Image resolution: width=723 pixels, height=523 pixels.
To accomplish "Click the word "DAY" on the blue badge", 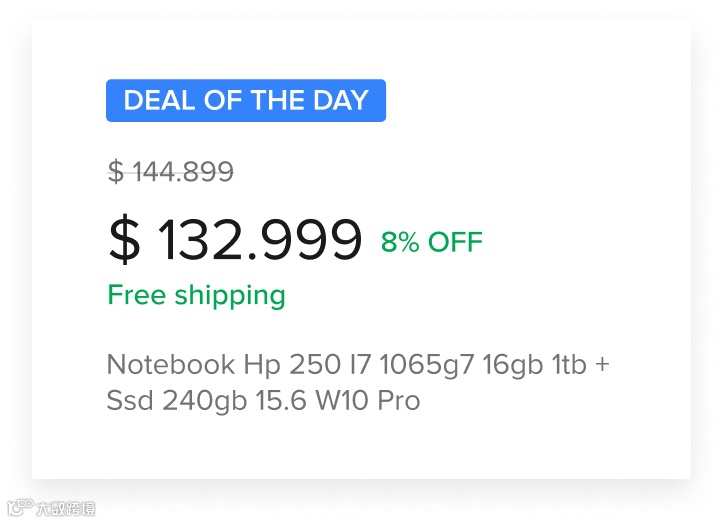I will point(341,100).
